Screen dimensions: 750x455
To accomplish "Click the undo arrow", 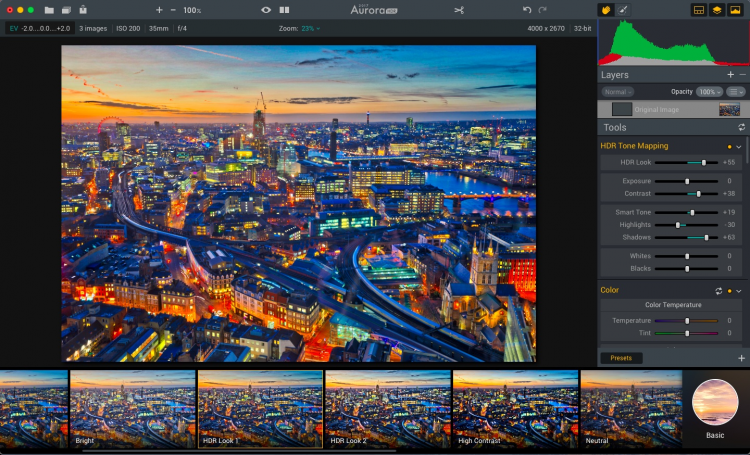I will pyautogui.click(x=527, y=9).
